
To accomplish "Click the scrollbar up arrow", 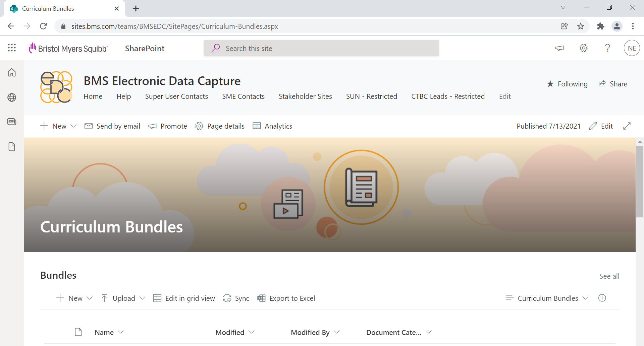I will [x=640, y=142].
